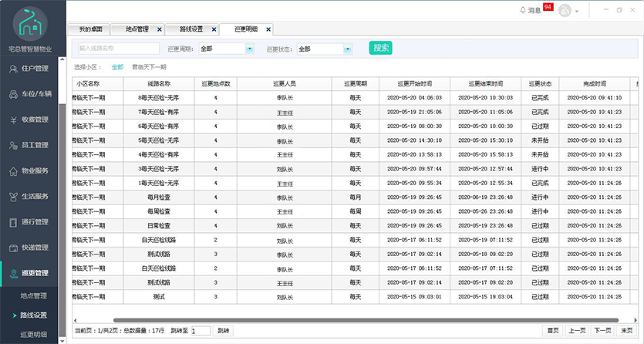Open 物业服务 house icon in sidebar
This screenshot has height=344, width=644.
point(14,170)
